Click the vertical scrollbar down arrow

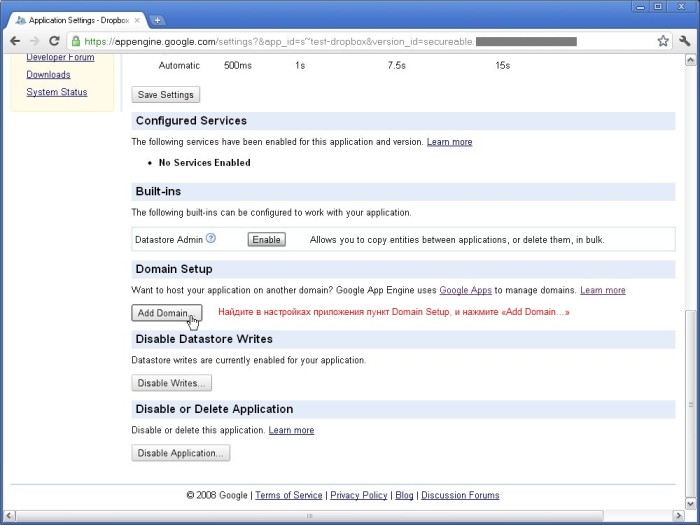[x=690, y=504]
